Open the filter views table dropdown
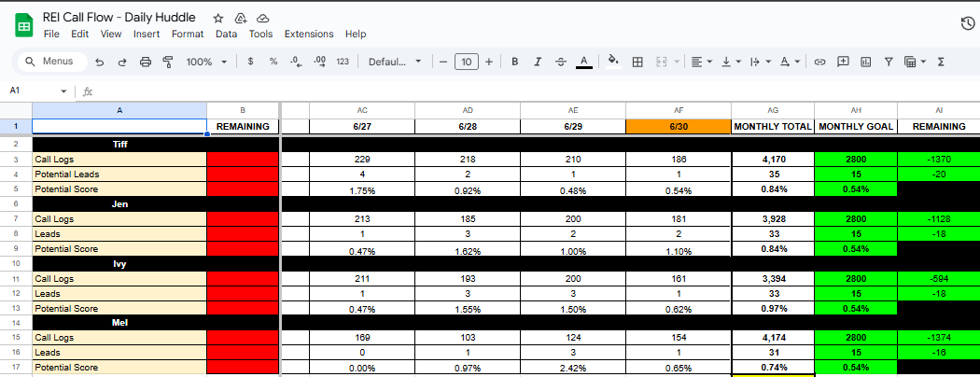 click(915, 62)
